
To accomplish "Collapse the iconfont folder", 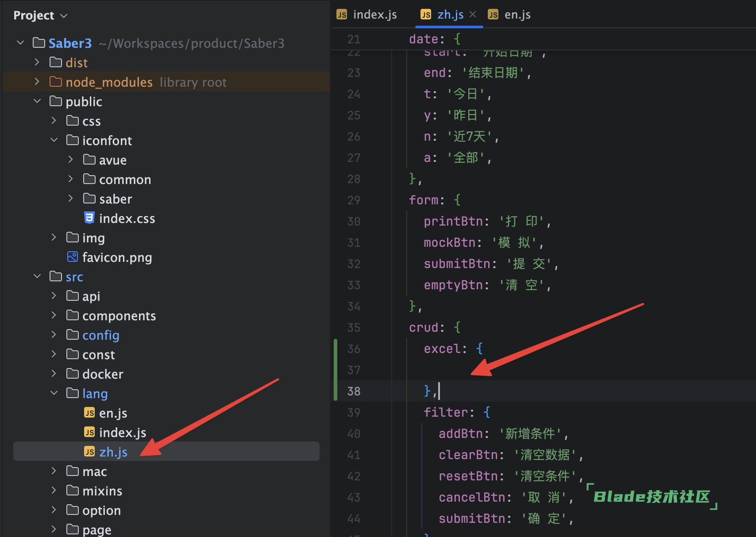I will point(54,140).
